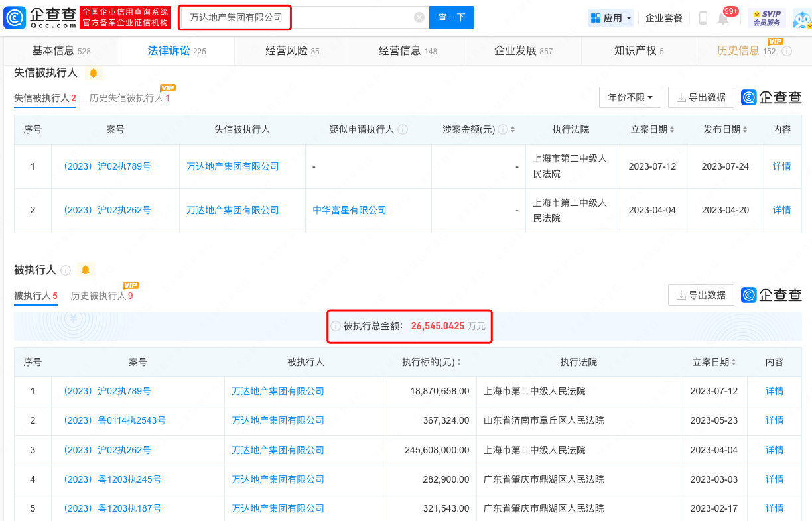Open the 经营风险 tab
This screenshot has width=812, height=521.
click(293, 51)
